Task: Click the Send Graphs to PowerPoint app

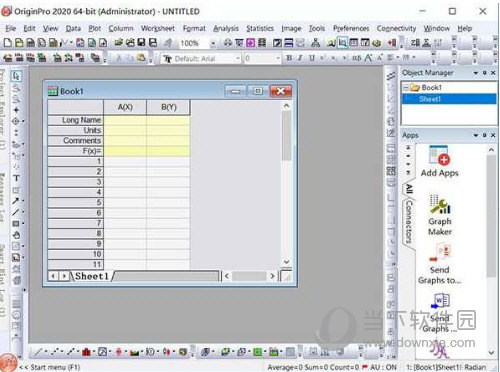Action: tap(440, 264)
